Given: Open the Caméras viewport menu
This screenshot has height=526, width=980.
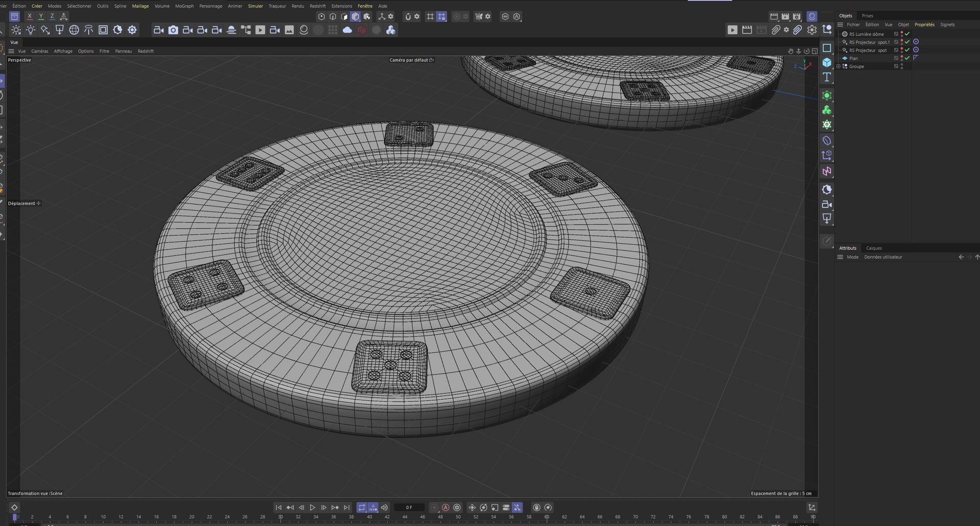Looking at the screenshot, I should [x=40, y=51].
